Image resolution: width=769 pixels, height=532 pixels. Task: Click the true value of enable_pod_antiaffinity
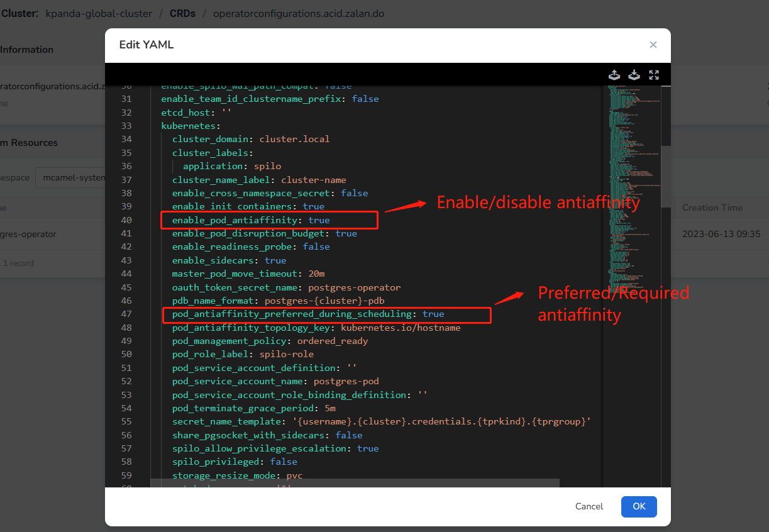(319, 220)
